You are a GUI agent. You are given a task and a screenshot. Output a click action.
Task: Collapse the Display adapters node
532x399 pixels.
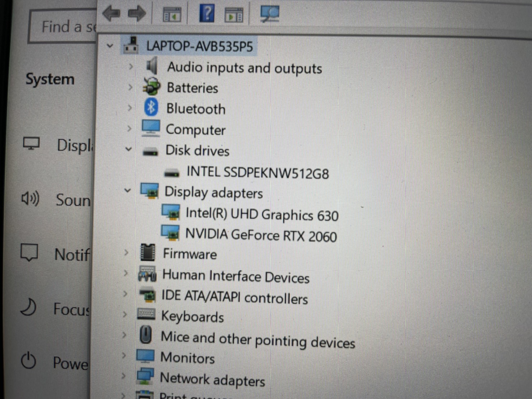(127, 190)
